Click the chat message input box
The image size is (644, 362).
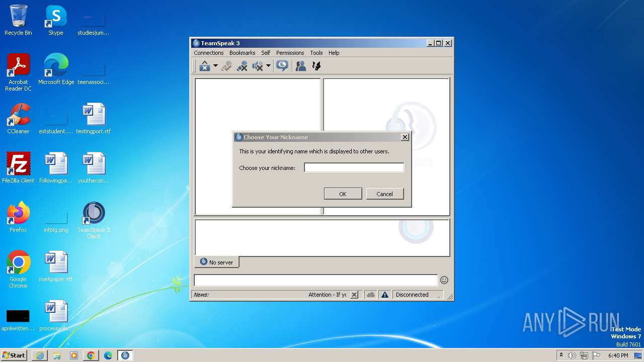315,280
